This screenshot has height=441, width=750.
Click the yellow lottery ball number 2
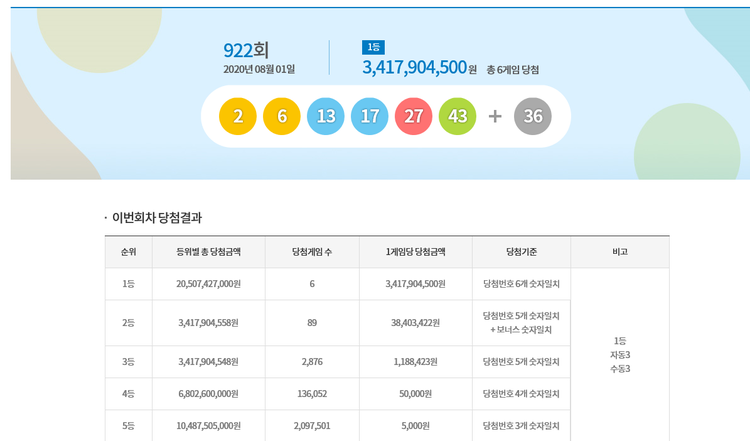pos(238,116)
